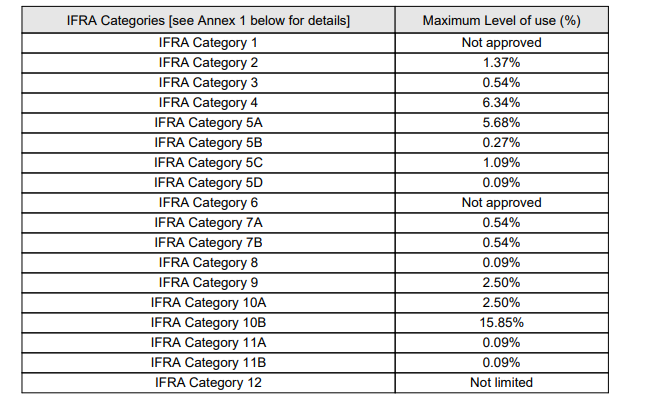
Task: Click the "IFRA Categories" column header cell
Action: 208,20
